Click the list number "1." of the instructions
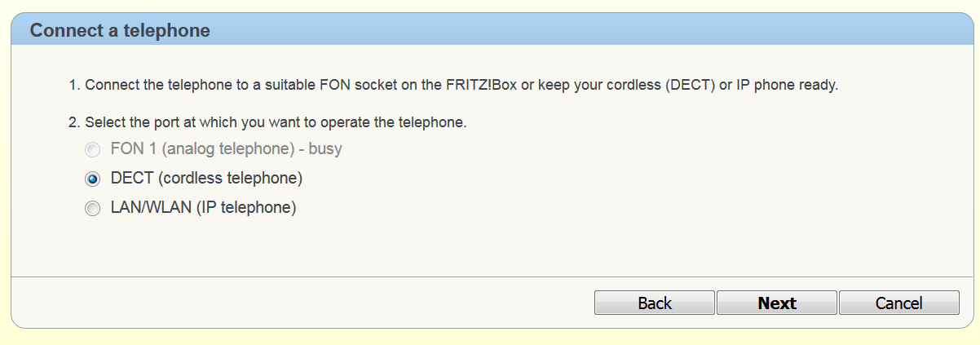This screenshot has height=345, width=980. coord(74,85)
